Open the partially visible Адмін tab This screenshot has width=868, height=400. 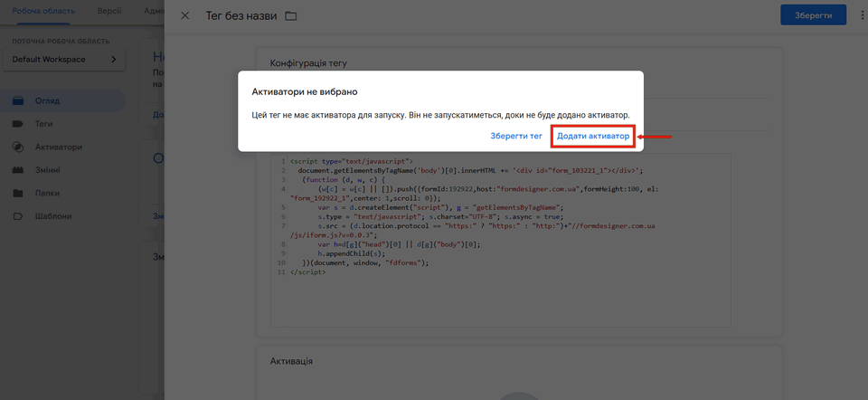[x=153, y=11]
